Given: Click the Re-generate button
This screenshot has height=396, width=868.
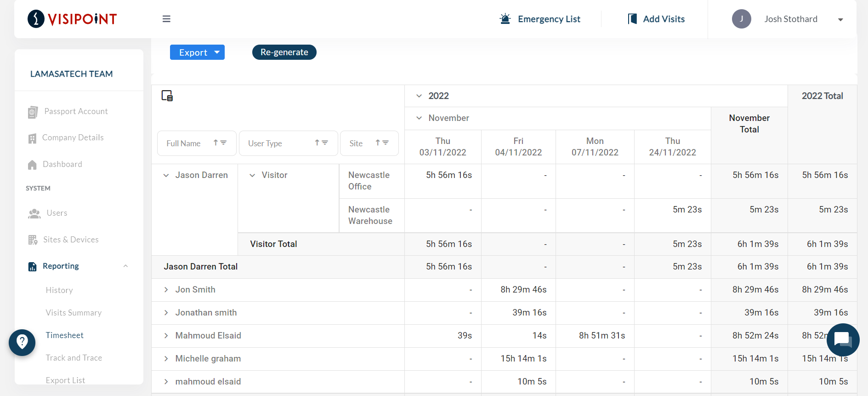Looking at the screenshot, I should (x=284, y=52).
